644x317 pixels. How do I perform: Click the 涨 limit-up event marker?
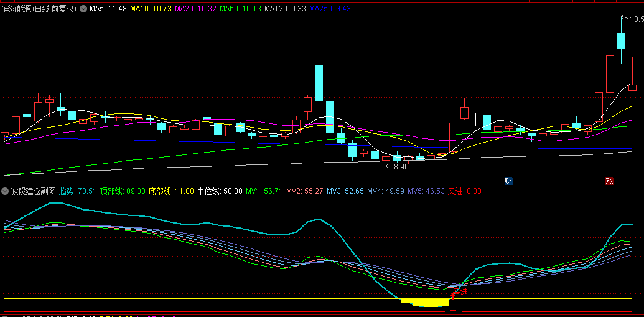click(609, 181)
